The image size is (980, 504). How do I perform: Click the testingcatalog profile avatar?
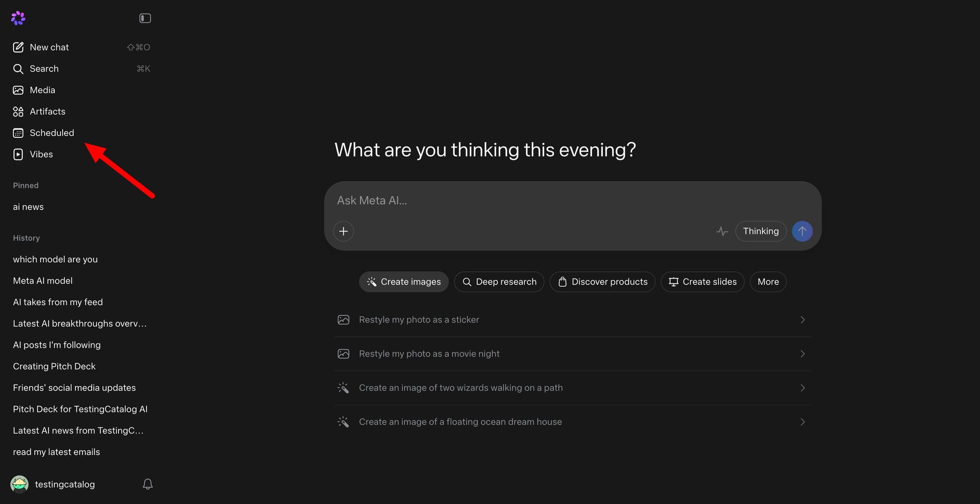pos(20,484)
